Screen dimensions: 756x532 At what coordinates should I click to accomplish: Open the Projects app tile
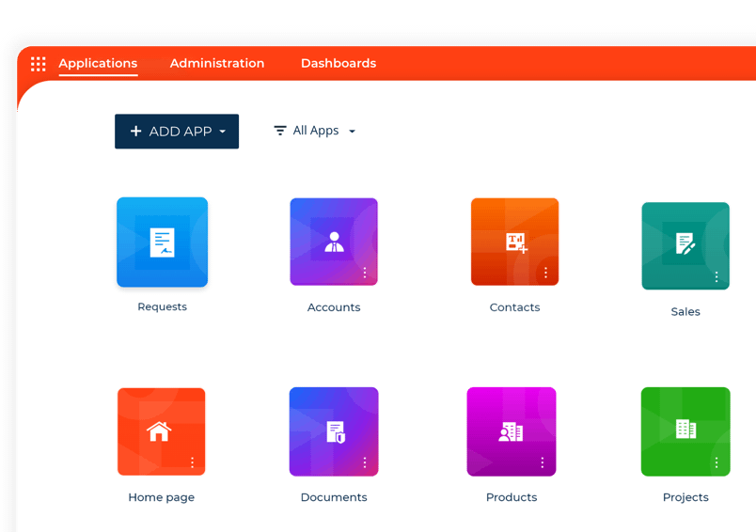tap(685, 431)
